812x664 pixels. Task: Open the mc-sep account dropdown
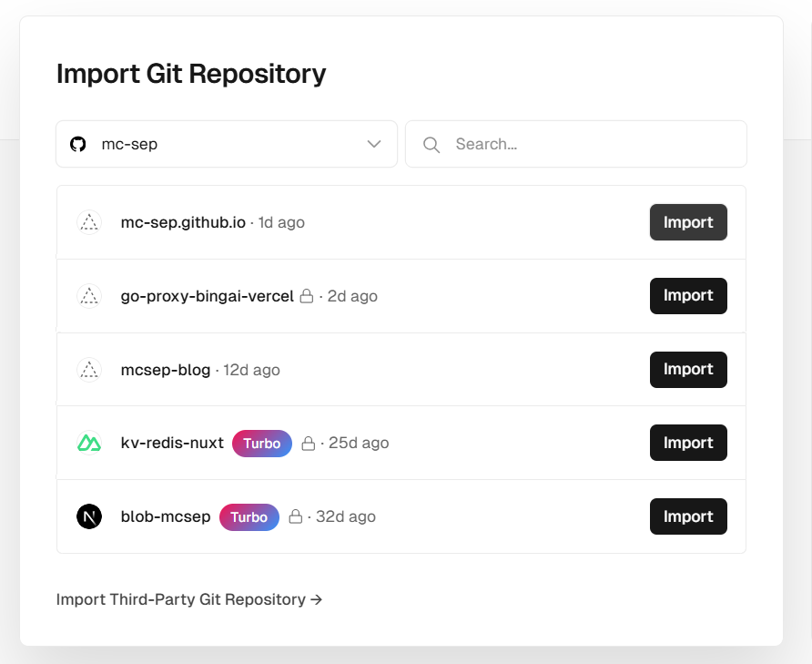pos(227,144)
